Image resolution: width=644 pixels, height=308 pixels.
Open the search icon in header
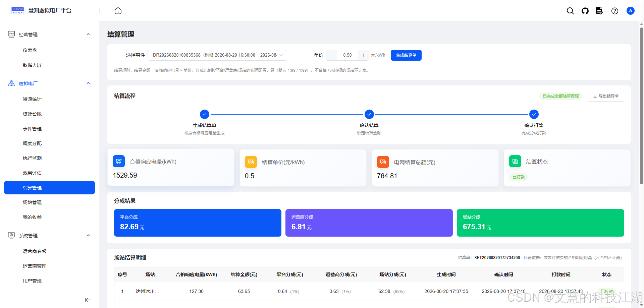pos(570,11)
